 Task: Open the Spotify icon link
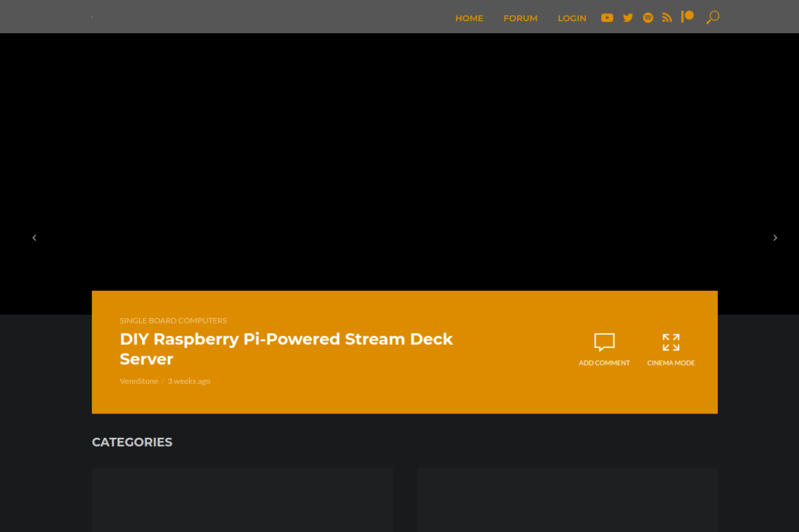(x=648, y=18)
